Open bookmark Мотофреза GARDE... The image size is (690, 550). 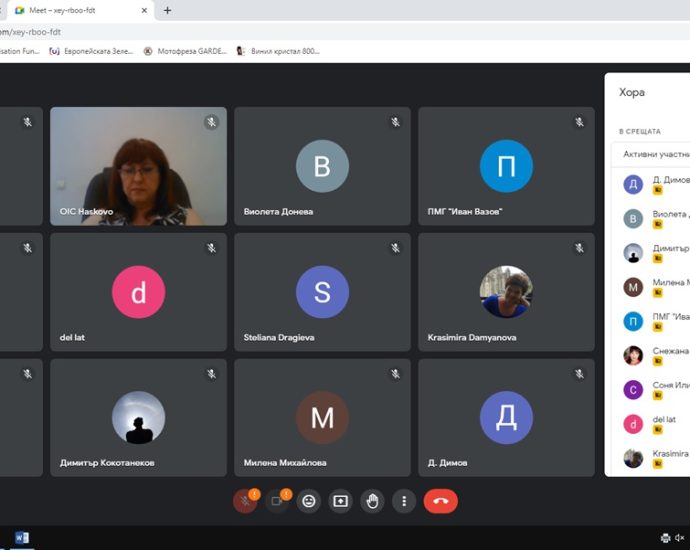185,51
